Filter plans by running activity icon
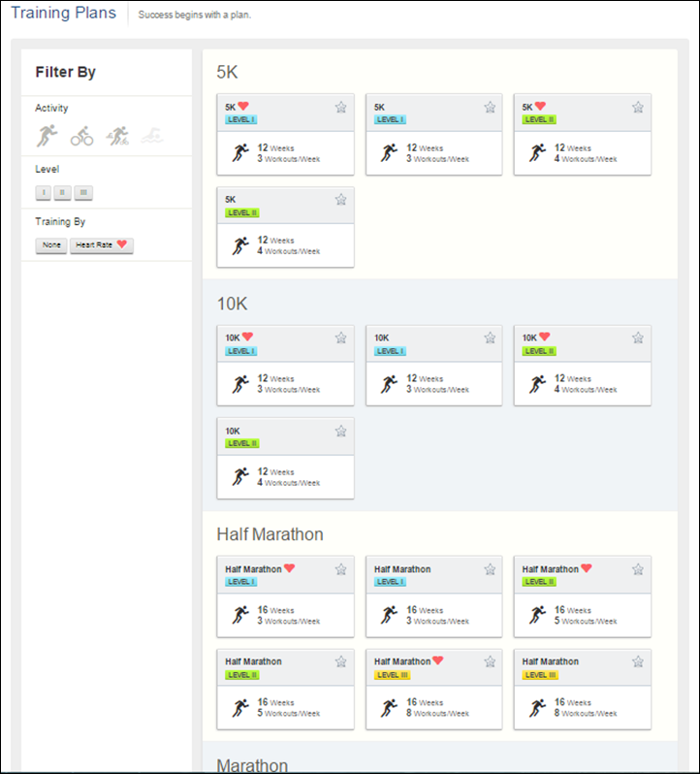The height and width of the screenshot is (774, 700). coord(47,136)
